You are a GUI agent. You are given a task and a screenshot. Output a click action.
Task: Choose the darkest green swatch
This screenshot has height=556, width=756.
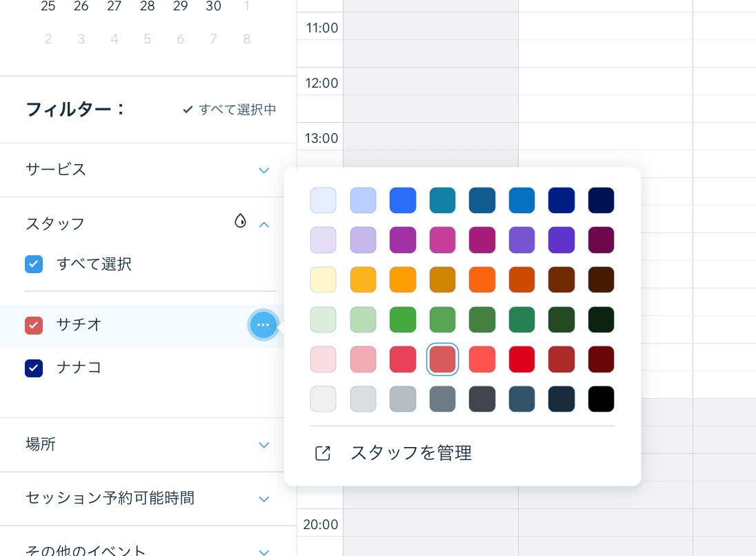coord(601,319)
